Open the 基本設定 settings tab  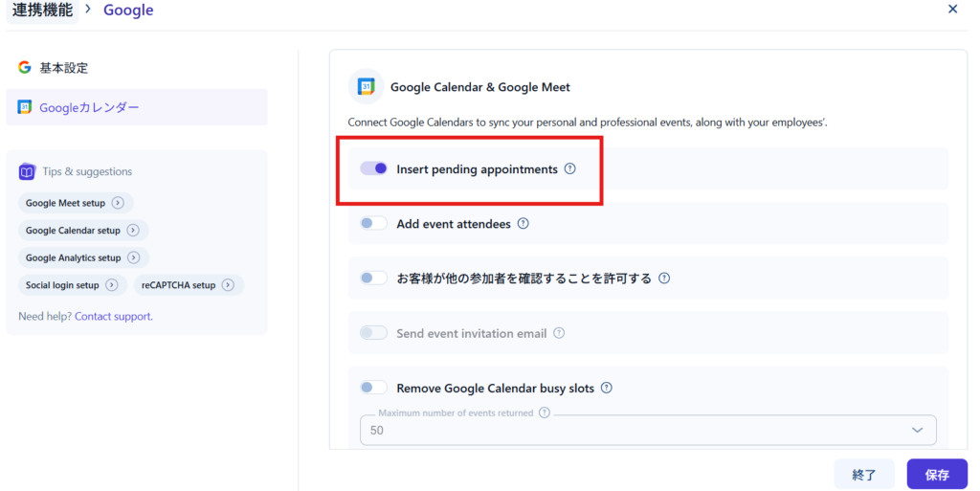tap(63, 68)
